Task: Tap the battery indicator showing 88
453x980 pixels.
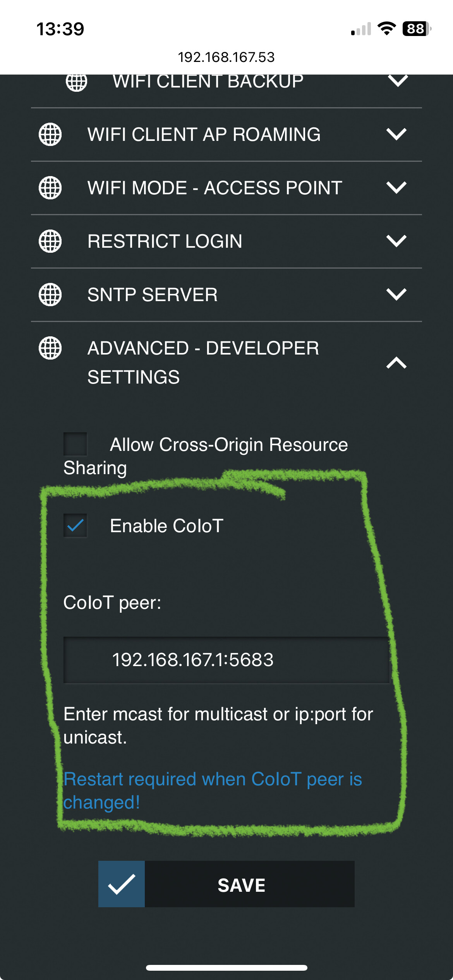Action: click(x=417, y=29)
